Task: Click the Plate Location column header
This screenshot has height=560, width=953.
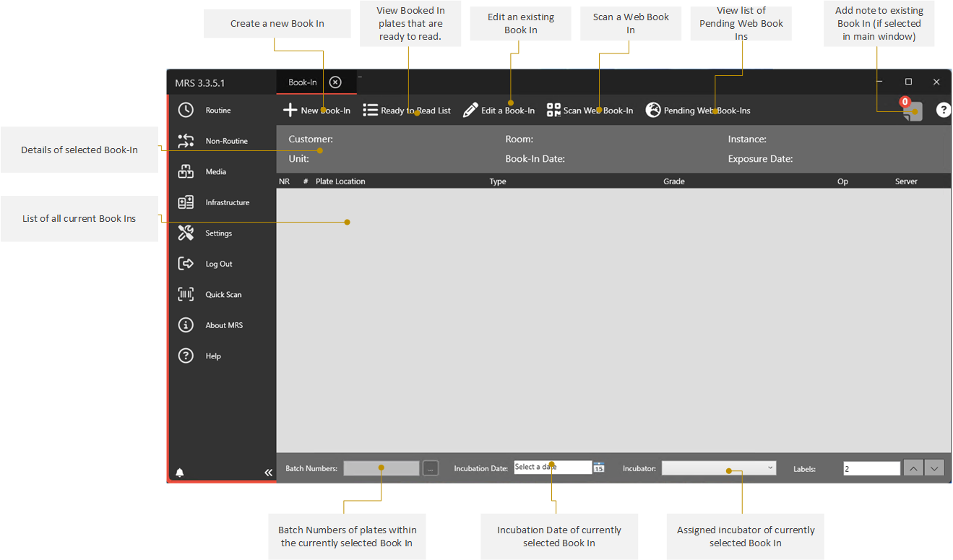Action: pos(340,181)
